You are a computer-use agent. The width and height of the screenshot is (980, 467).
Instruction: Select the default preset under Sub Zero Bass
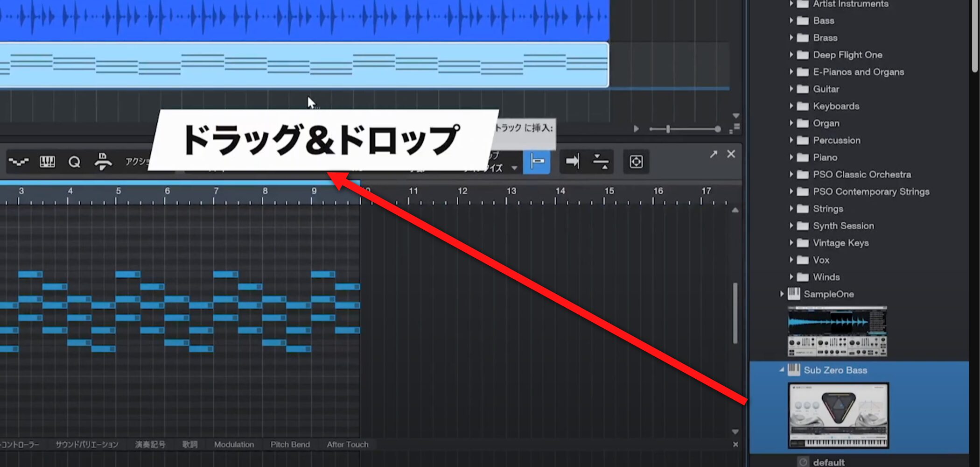point(828,462)
